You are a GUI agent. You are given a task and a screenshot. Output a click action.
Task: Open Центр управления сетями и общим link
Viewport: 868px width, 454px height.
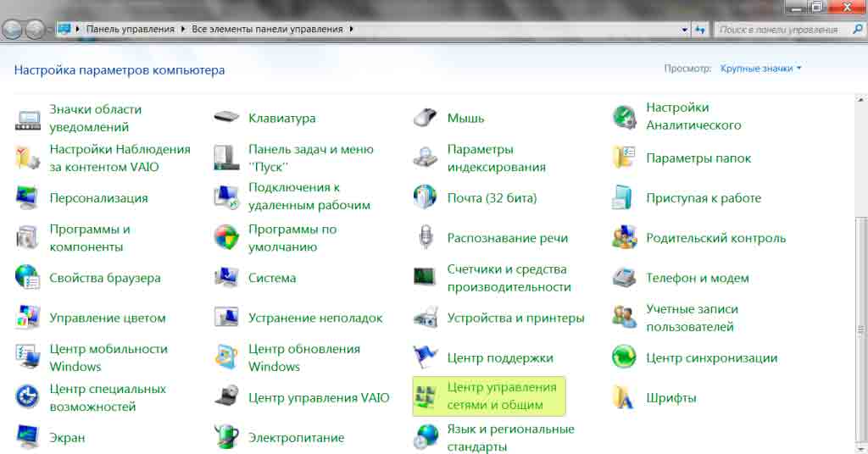pos(501,396)
